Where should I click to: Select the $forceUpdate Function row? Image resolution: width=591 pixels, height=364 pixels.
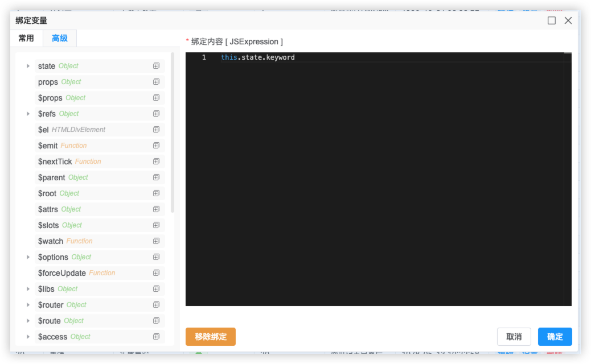pyautogui.click(x=100, y=273)
